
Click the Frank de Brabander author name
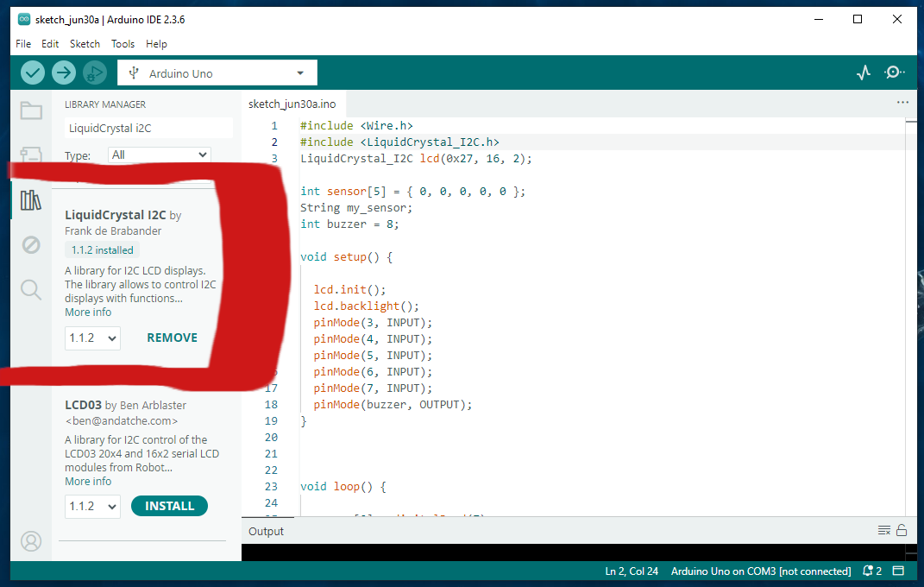coord(113,231)
